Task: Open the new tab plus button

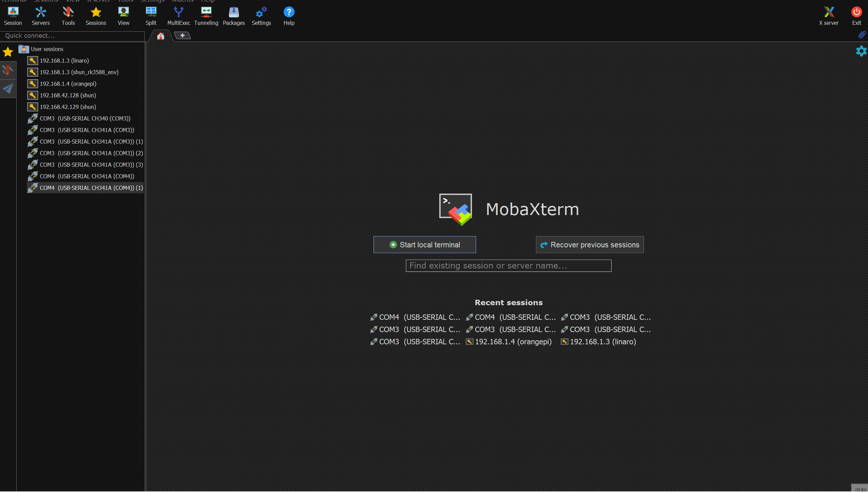Action: (182, 35)
